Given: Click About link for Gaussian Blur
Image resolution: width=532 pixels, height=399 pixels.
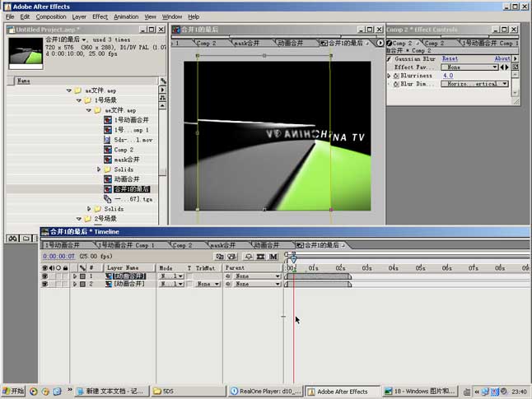Looking at the screenshot, I should coord(502,58).
